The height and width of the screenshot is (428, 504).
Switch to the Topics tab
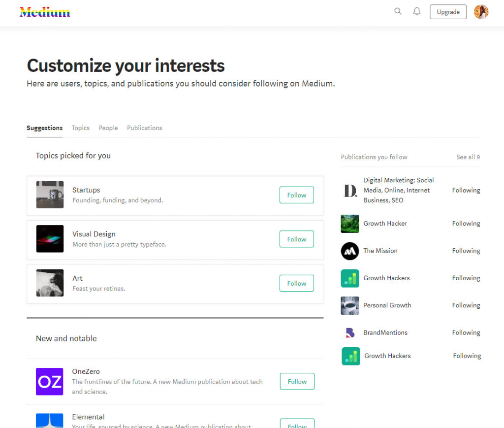coord(80,128)
